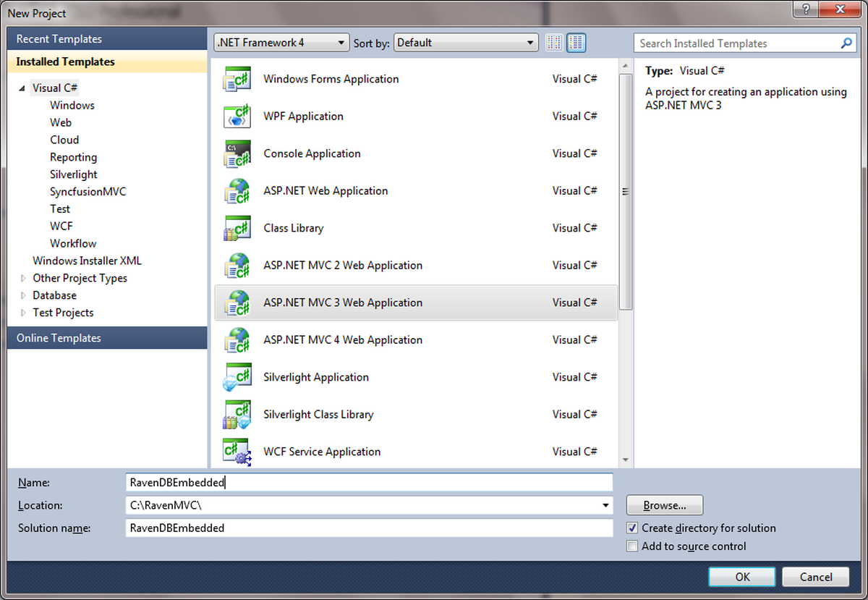Click the 'Console Application' template name
This screenshot has width=868, height=600.
[312, 153]
